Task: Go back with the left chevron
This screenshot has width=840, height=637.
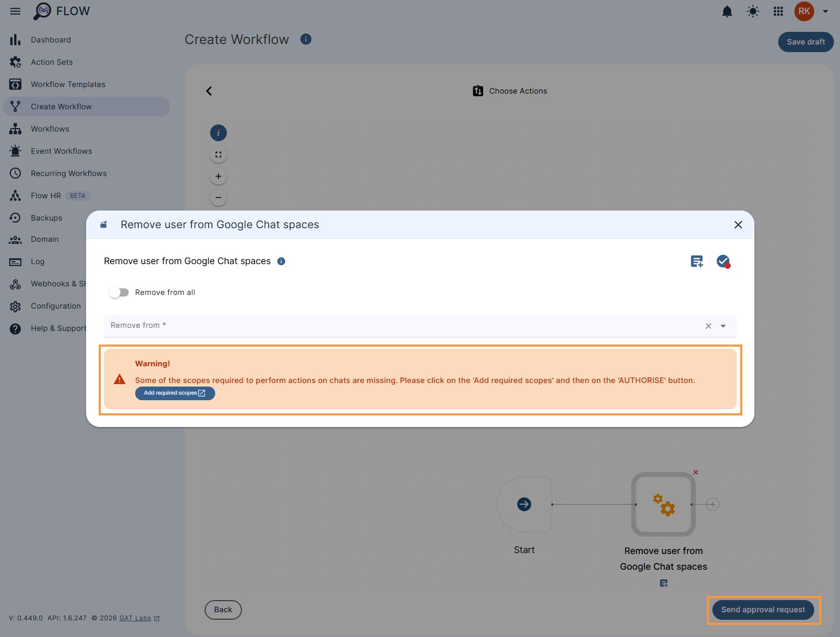Action: (209, 91)
